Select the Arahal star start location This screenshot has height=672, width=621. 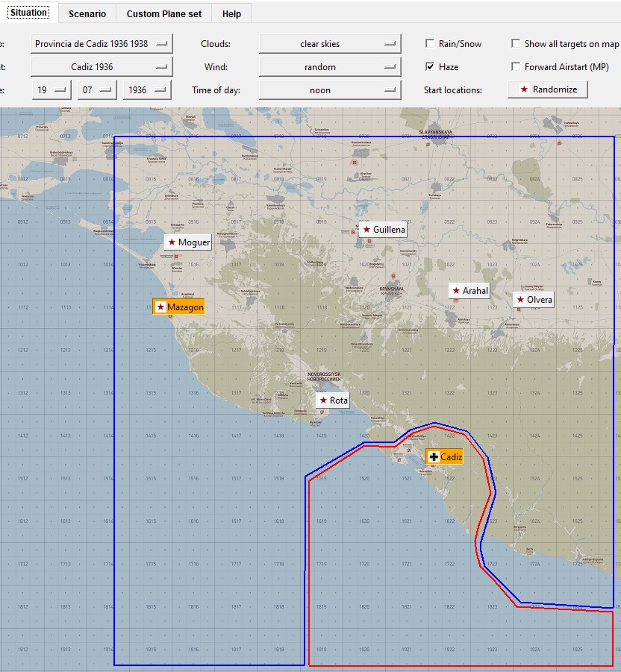tap(469, 291)
